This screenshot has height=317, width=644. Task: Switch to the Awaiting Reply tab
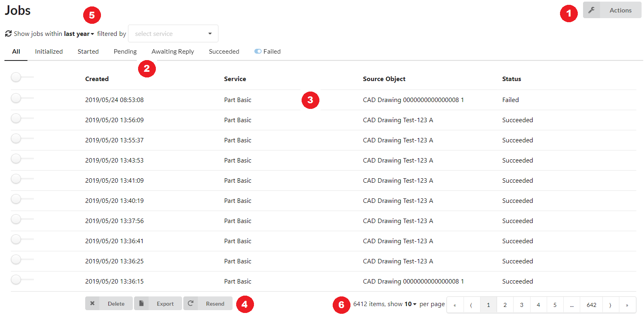172,52
